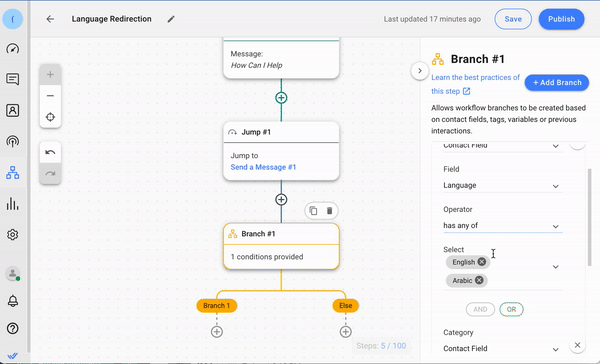Select the Branch #1 node on canvas
This screenshot has height=364, width=600.
(x=281, y=246)
